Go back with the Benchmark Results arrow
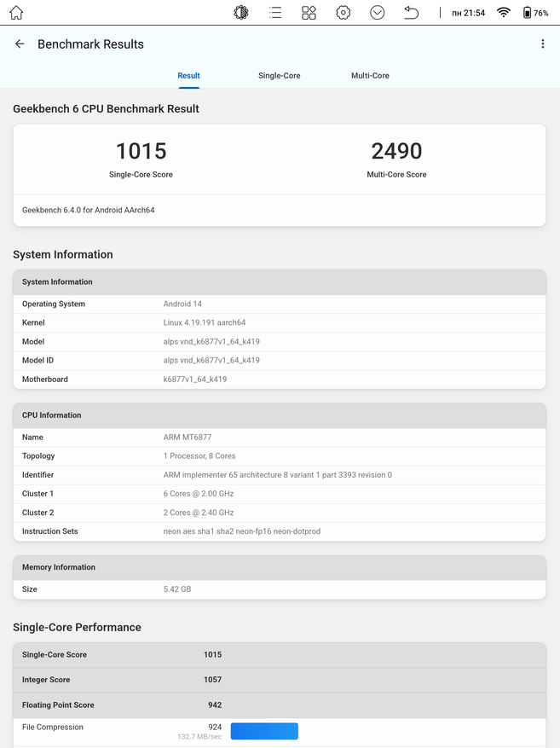Image resolution: width=560 pixels, height=748 pixels. [x=20, y=43]
